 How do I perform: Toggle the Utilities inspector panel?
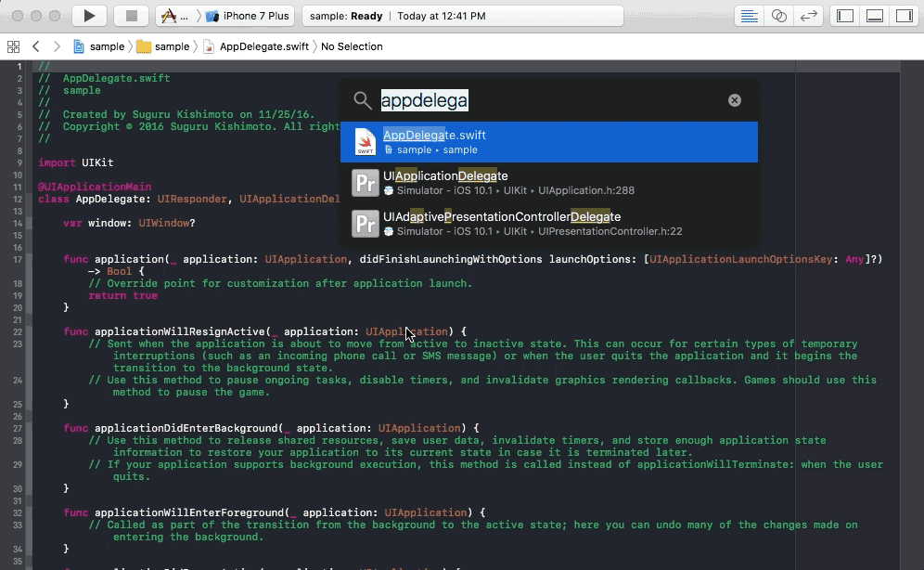click(x=904, y=16)
